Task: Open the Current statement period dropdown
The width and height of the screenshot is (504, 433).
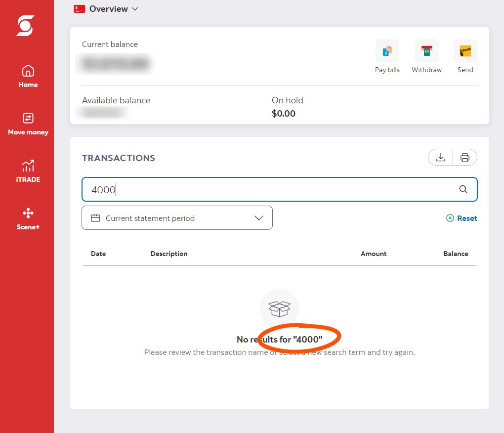Action: pos(177,218)
